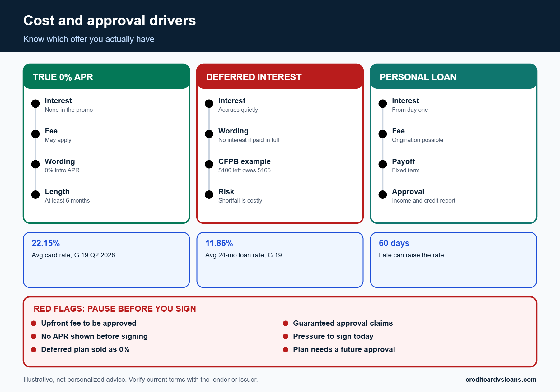Click "No APR shown before signing" flag
Image resolution: width=560 pixels, height=392 pixels.
click(94, 336)
